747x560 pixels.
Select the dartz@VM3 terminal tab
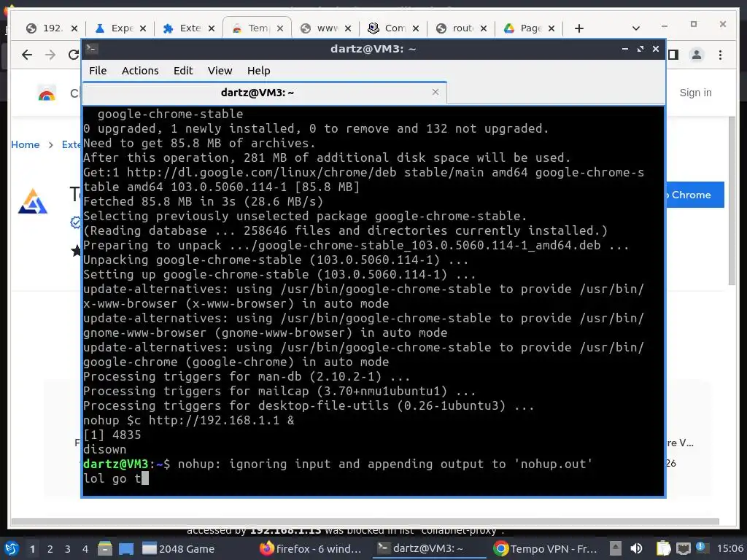point(258,93)
